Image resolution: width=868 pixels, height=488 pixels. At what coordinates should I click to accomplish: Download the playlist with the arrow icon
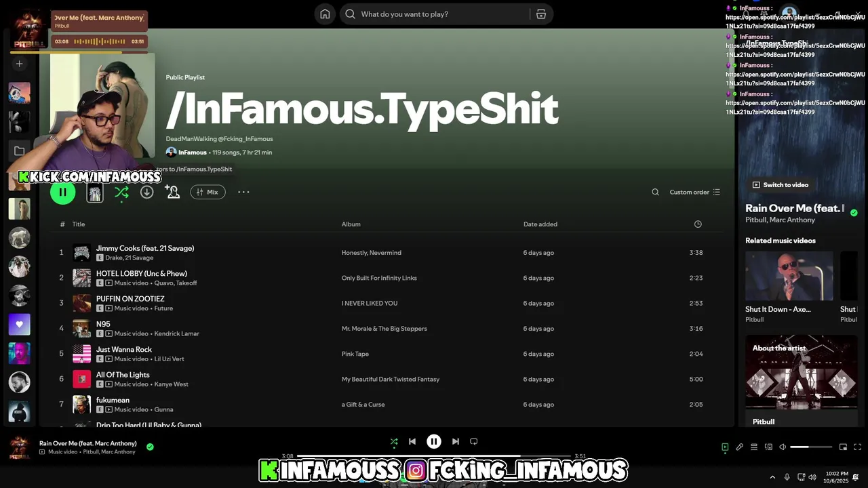click(146, 192)
